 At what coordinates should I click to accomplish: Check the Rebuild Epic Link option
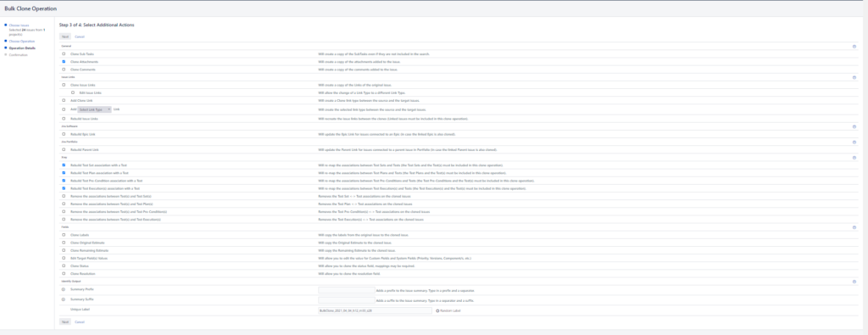point(64,134)
